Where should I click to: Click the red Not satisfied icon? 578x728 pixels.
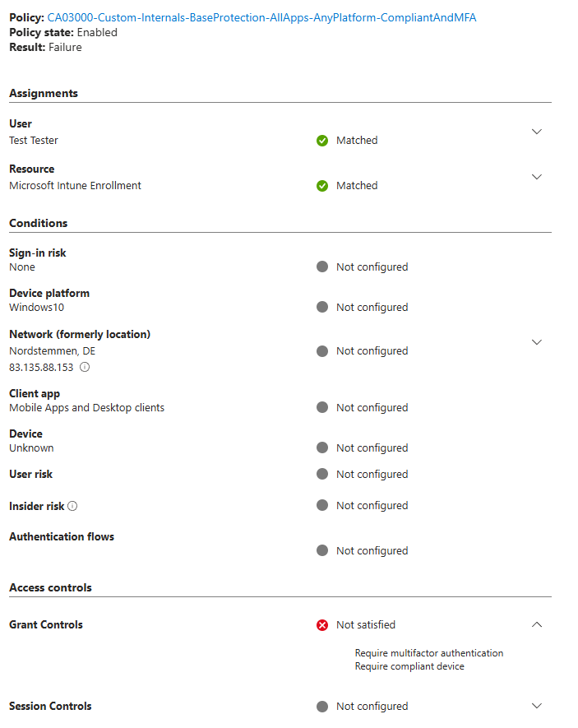322,625
